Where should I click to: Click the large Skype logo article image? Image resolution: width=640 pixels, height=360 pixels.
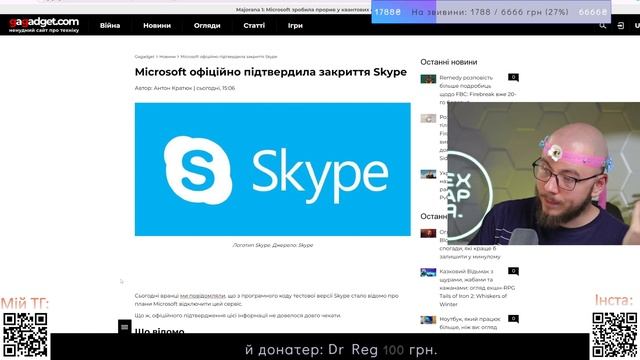click(x=273, y=169)
